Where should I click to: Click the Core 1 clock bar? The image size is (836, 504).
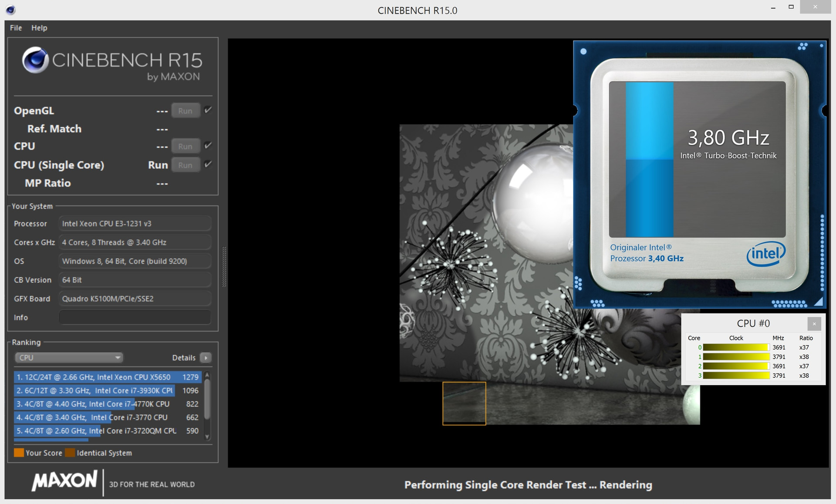pos(736,356)
